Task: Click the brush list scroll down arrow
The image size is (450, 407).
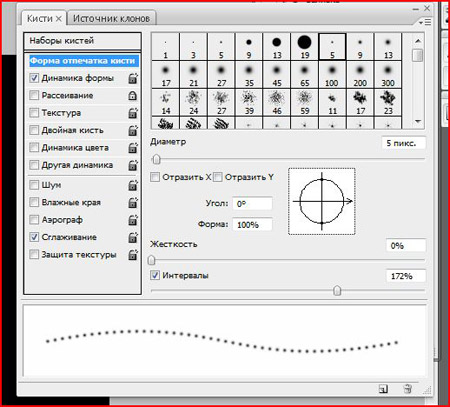Action: tap(418, 121)
